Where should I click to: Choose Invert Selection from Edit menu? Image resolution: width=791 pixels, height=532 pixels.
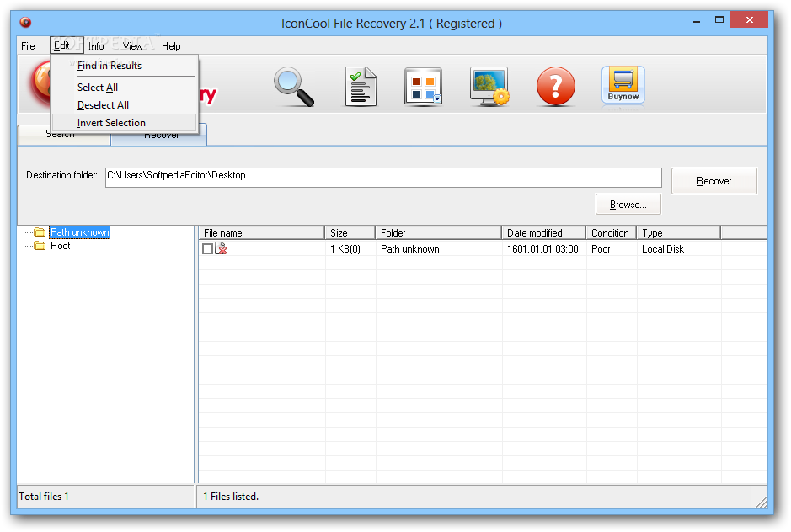tap(124, 123)
